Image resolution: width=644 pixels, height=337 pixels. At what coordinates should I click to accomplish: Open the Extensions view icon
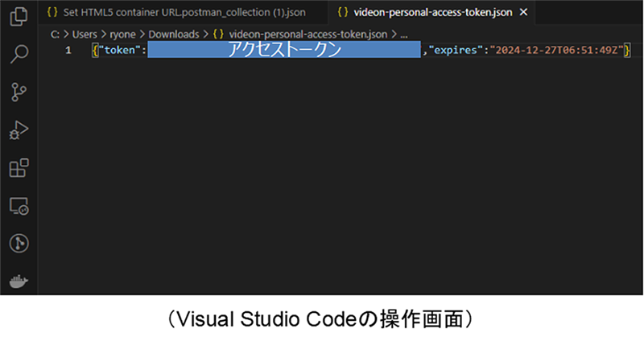point(19,167)
